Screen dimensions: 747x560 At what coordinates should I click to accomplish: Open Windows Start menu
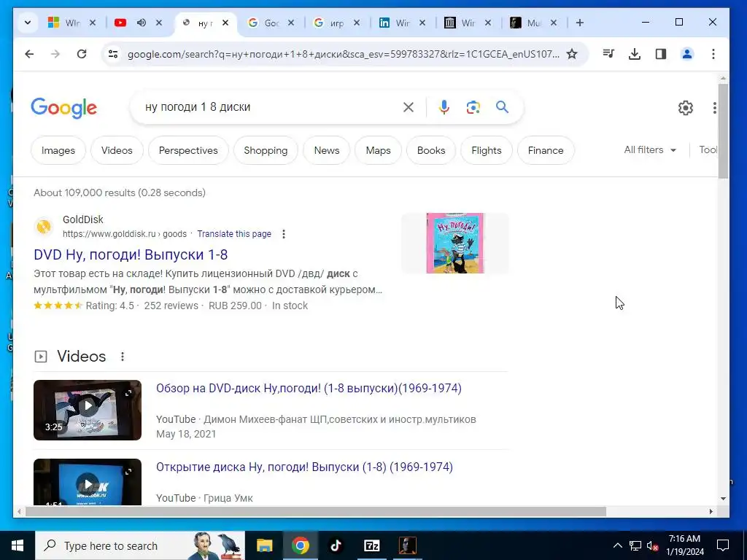point(18,545)
